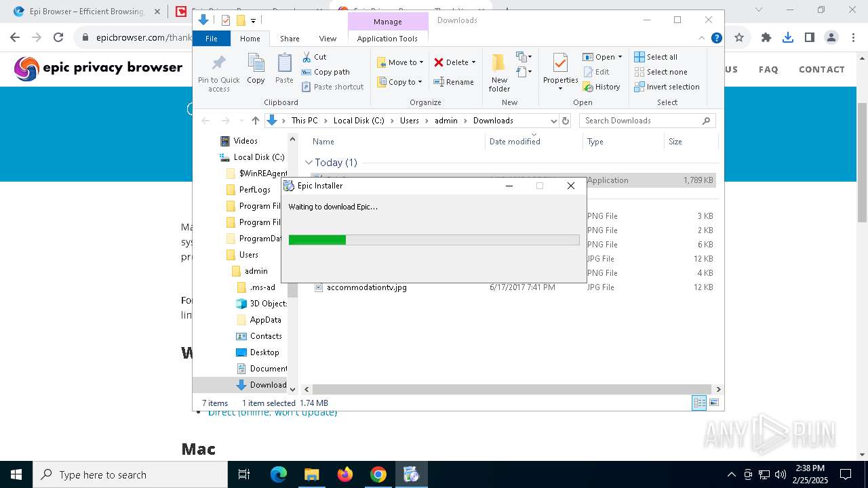Viewport: 868px width, 488px height.
Task: Click Paste shortcut in ribbon
Action: [x=332, y=87]
